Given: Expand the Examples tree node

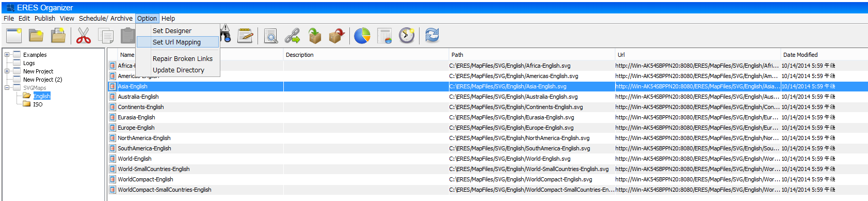Looking at the screenshot, I should coord(7,55).
